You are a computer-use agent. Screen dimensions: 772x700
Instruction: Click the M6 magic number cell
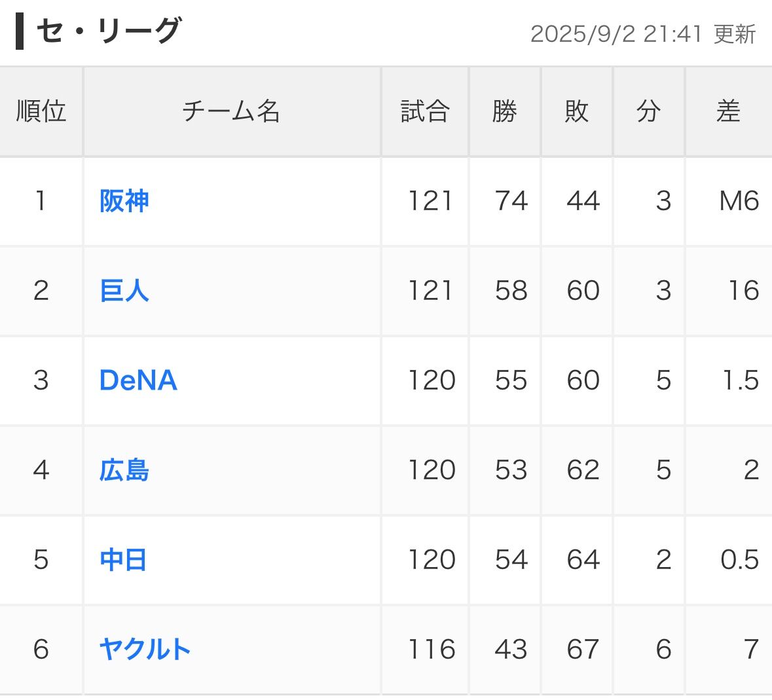[739, 201]
